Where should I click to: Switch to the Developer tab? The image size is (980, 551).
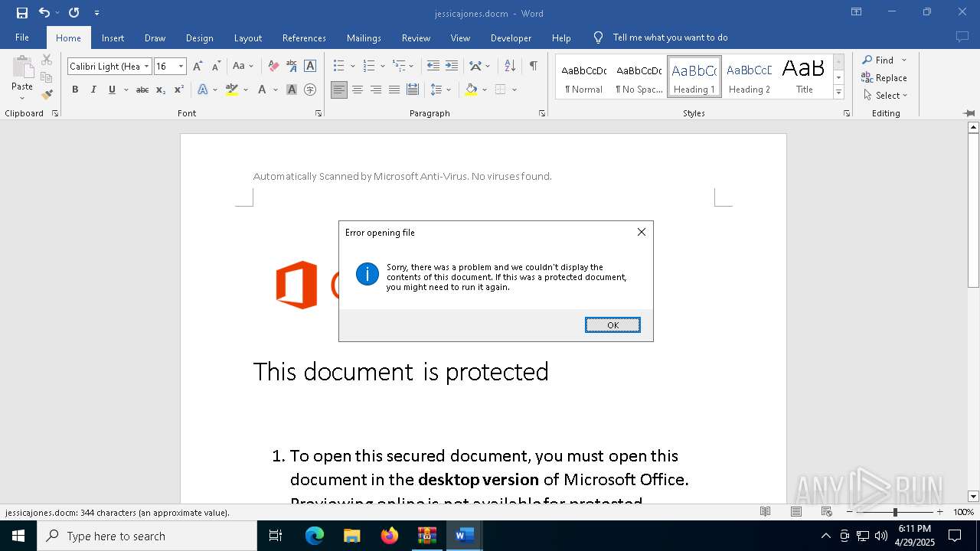click(x=511, y=37)
